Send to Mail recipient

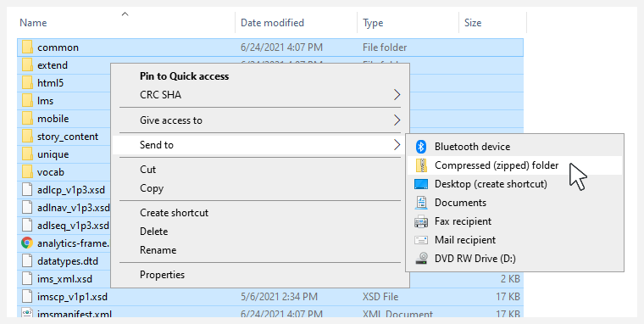(x=514, y=240)
